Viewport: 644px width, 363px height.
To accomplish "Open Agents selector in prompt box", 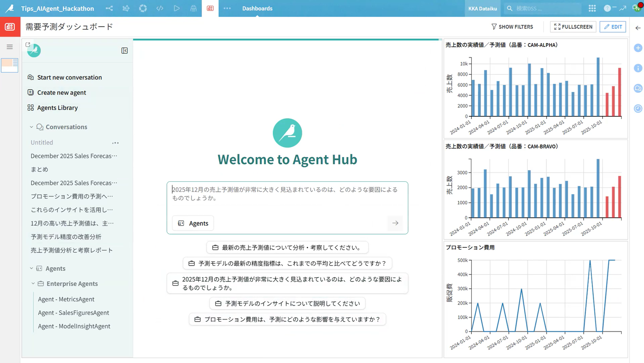I will (193, 223).
